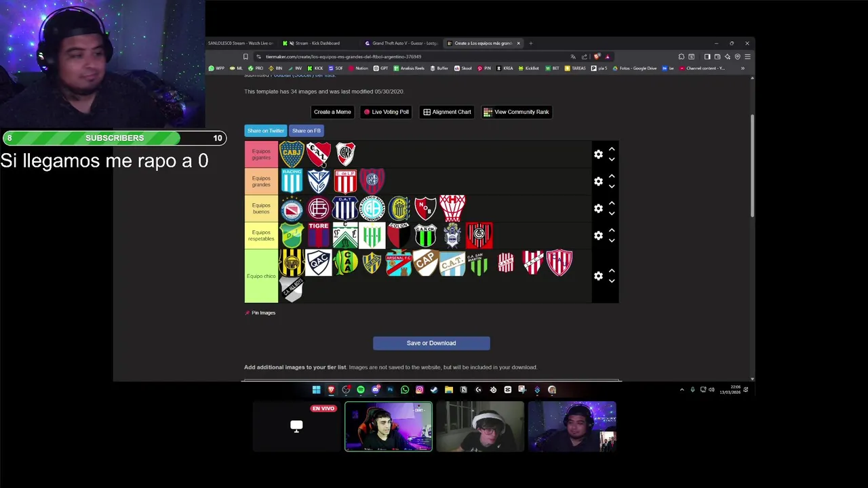Select the River Plate CARP crest

click(x=345, y=154)
